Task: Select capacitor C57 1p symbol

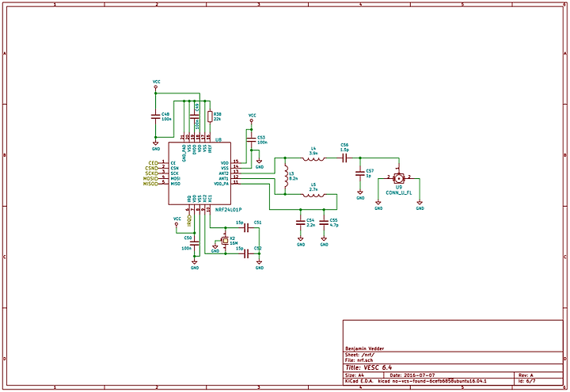Action: (x=360, y=173)
